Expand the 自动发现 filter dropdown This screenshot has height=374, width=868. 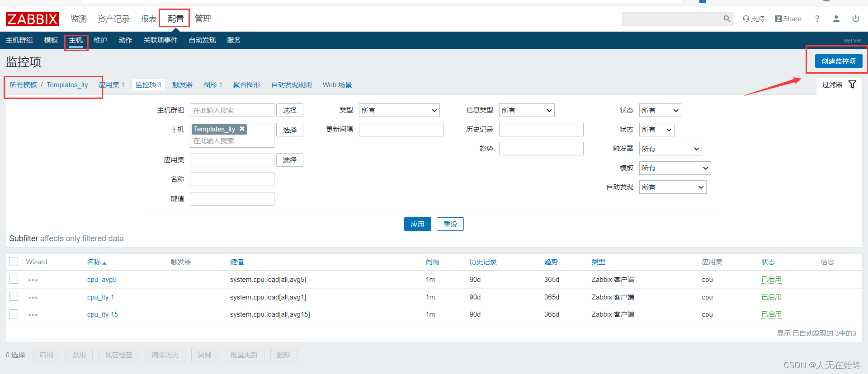point(673,187)
